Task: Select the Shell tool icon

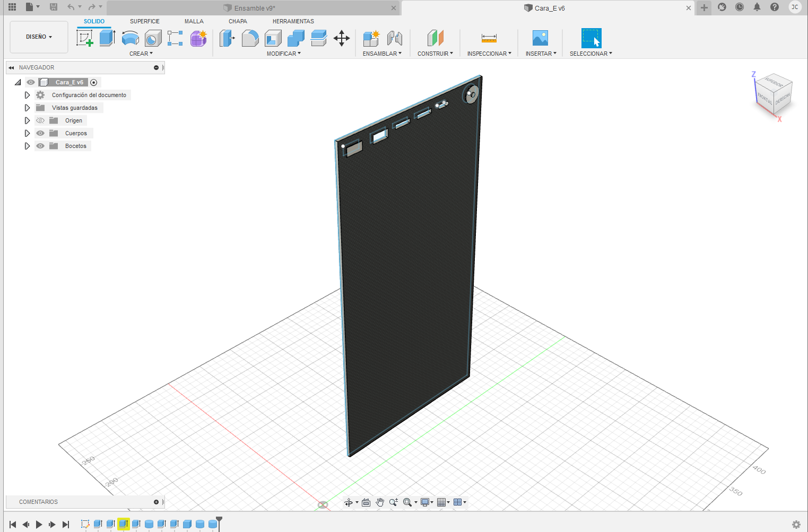Action: coord(273,38)
